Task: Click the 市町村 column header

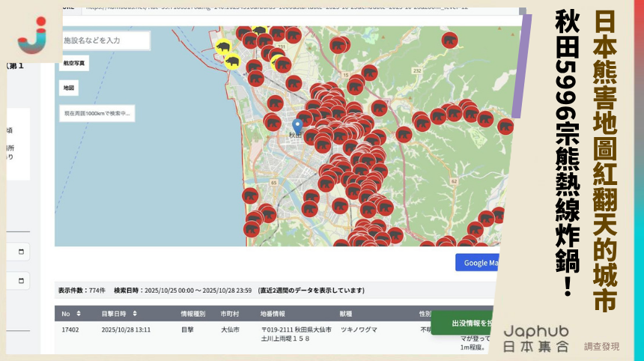Action: tap(229, 314)
